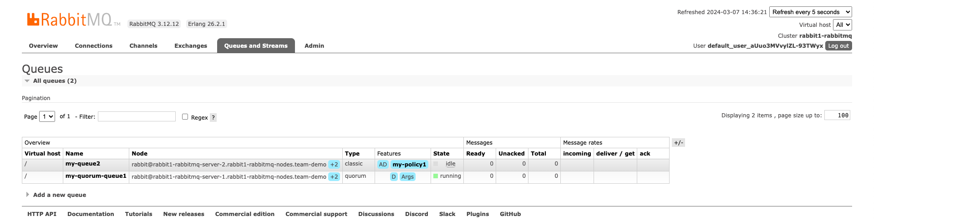Open the Virtual host dropdown

(843, 25)
